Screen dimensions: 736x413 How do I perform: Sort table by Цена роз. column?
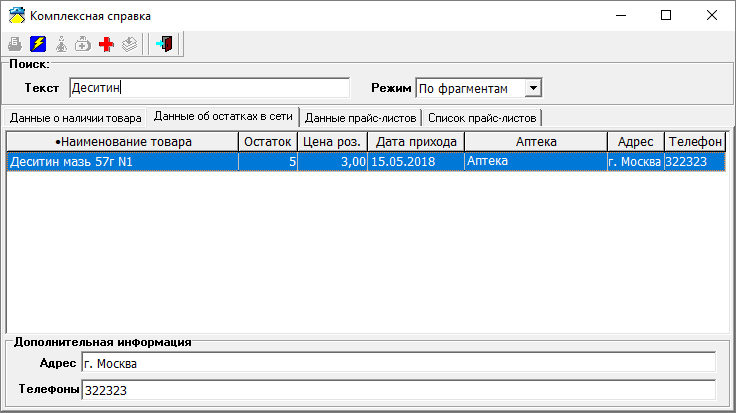pos(333,142)
